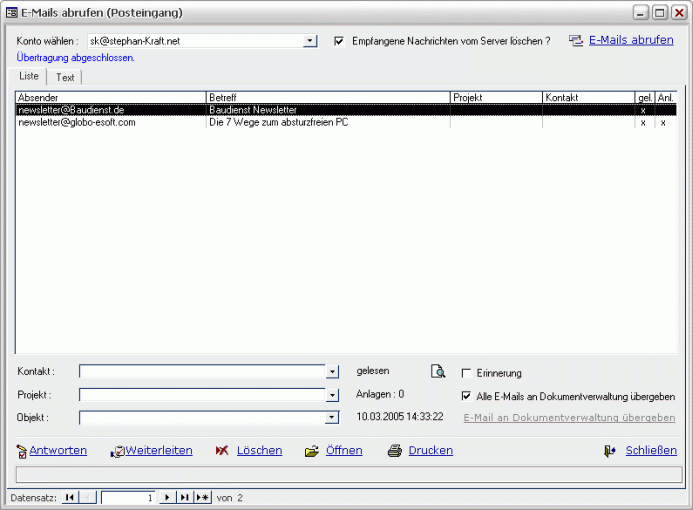Switch to the Text tab
This screenshot has height=510, width=693.
tap(65, 77)
